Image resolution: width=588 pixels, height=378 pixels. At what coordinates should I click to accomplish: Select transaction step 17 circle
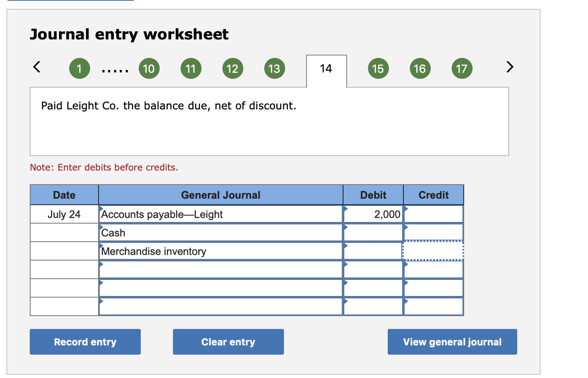462,68
